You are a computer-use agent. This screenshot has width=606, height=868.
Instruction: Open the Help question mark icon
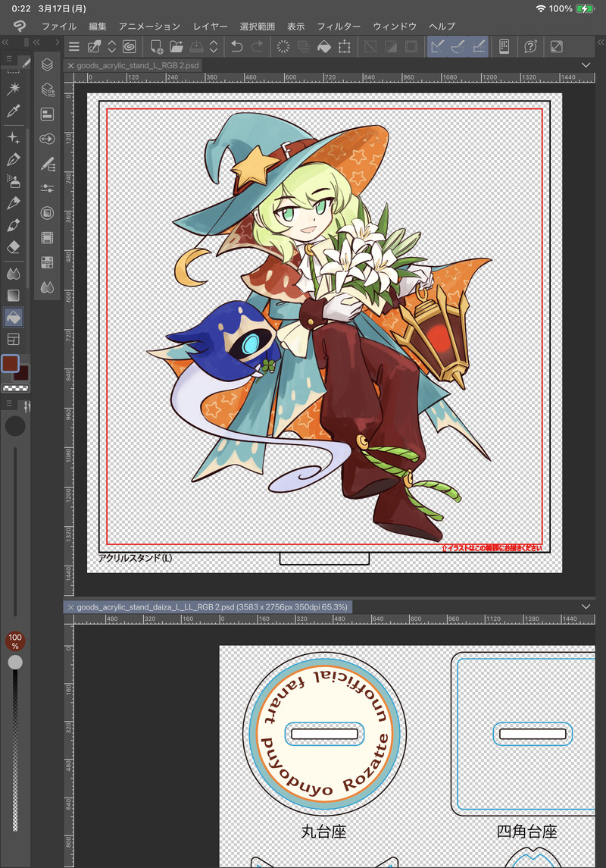pyautogui.click(x=530, y=46)
